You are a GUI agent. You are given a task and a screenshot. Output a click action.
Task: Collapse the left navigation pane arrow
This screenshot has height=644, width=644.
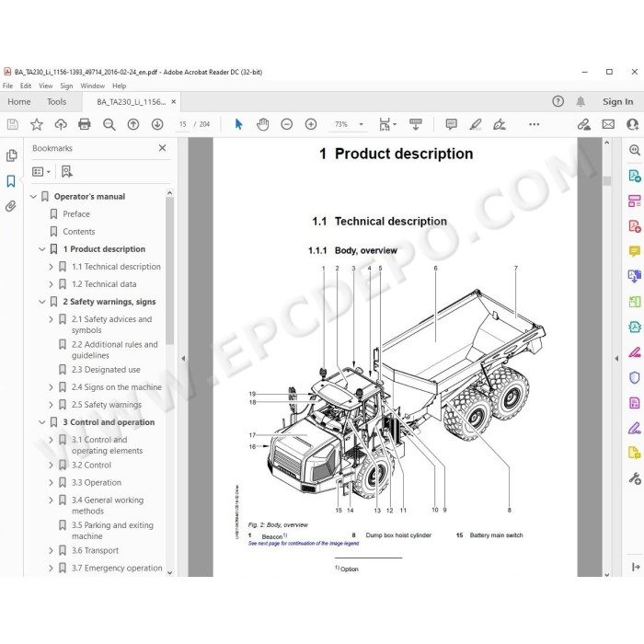tap(183, 359)
